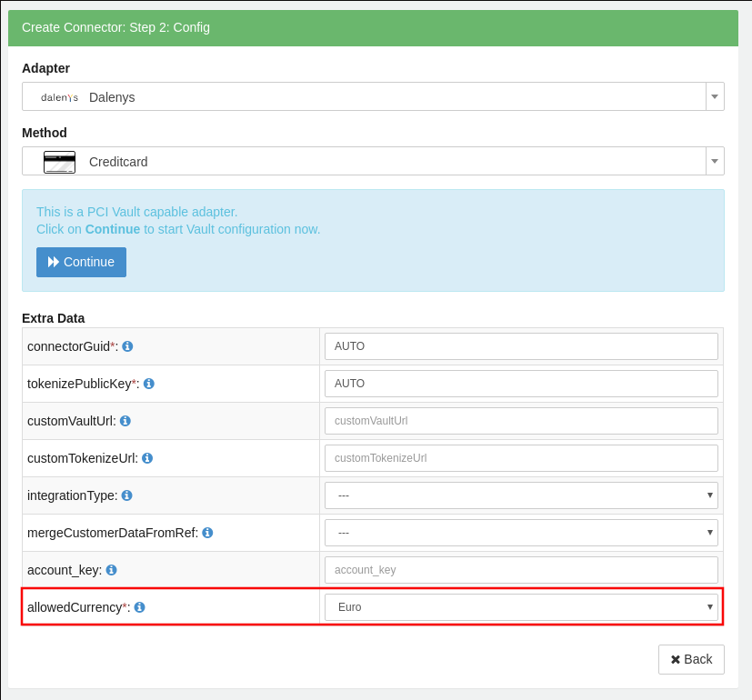The width and height of the screenshot is (752, 700).
Task: Expand the mergeCustomerDataFromRef select box
Action: coord(521,533)
